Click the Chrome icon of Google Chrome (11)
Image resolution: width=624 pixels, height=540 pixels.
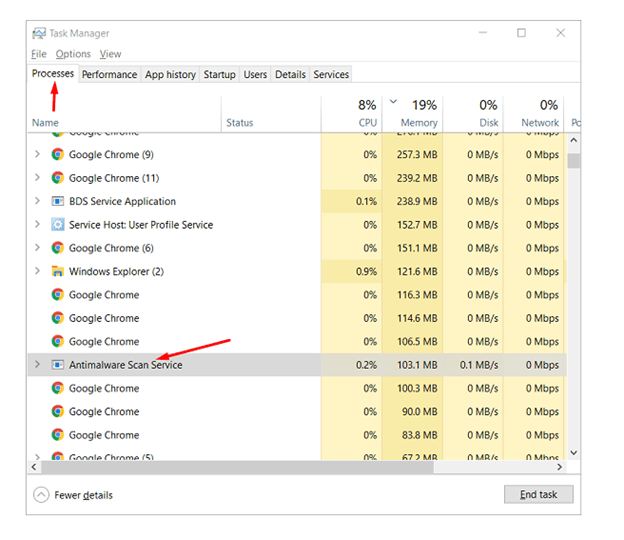58,178
